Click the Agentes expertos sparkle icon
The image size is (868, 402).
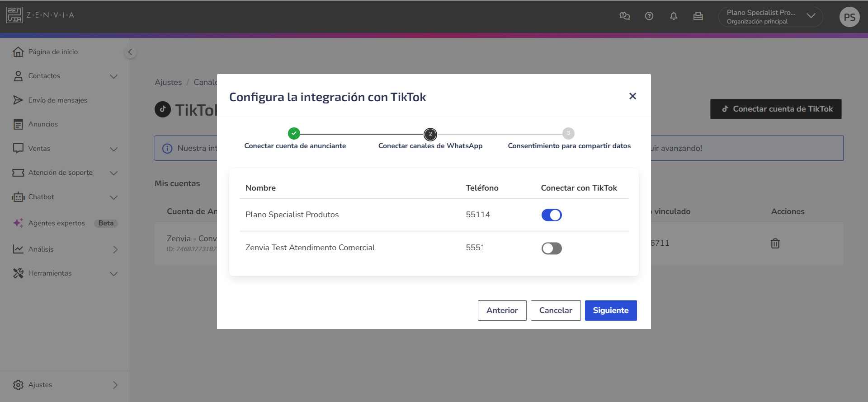pyautogui.click(x=18, y=223)
